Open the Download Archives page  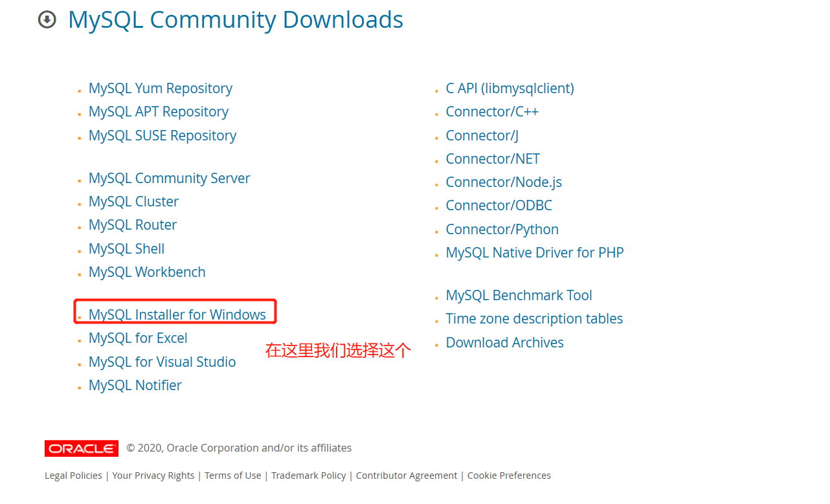pos(504,342)
